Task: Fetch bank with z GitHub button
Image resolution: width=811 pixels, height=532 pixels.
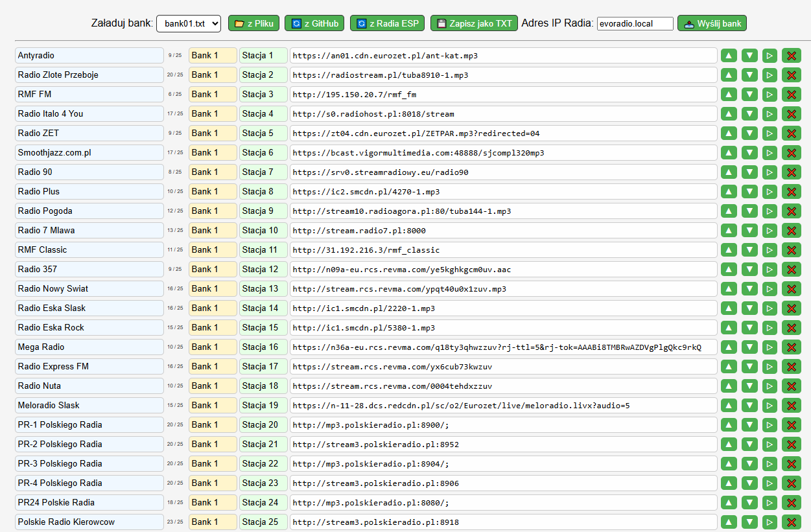Action: pyautogui.click(x=314, y=23)
